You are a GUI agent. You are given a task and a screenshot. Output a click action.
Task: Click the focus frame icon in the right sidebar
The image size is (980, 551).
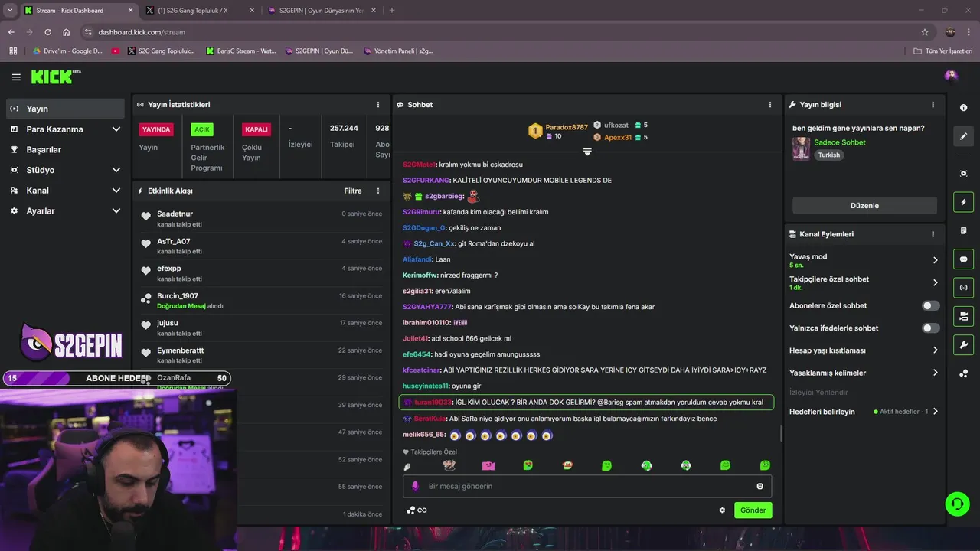[963, 174]
